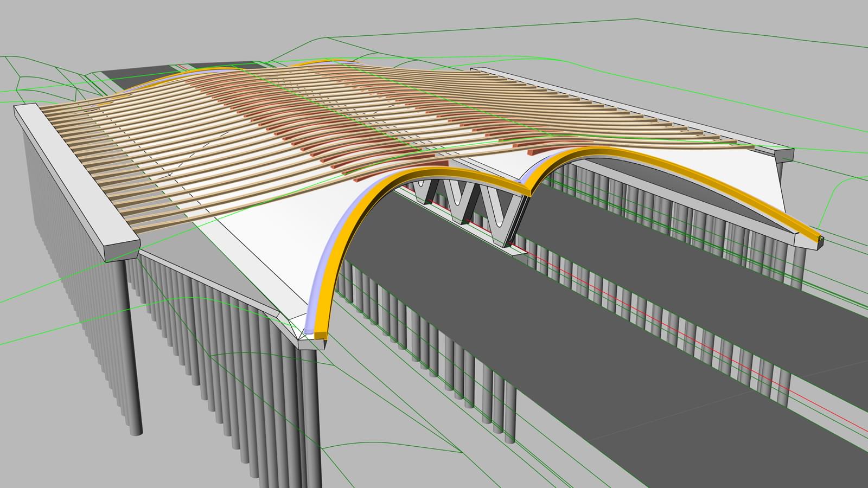Image resolution: width=868 pixels, height=488 pixels.
Task: Select the white shell surface behind the left arch
Action: click(x=282, y=239)
